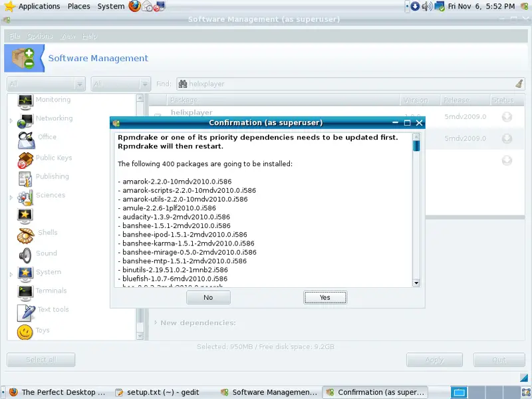Click the binoculars icon in Find field
Screen dimensions: 532x399
183,84
